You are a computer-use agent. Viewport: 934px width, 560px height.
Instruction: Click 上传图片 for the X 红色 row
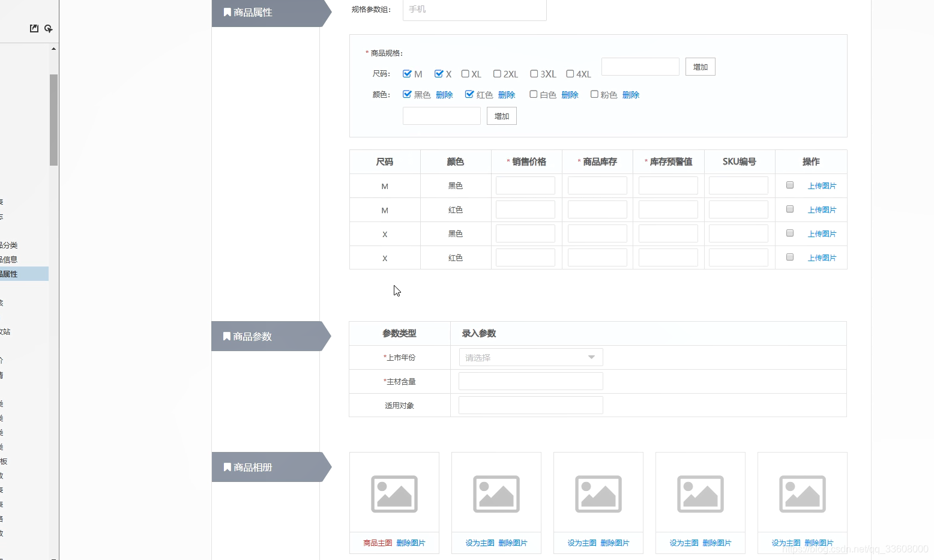click(822, 258)
